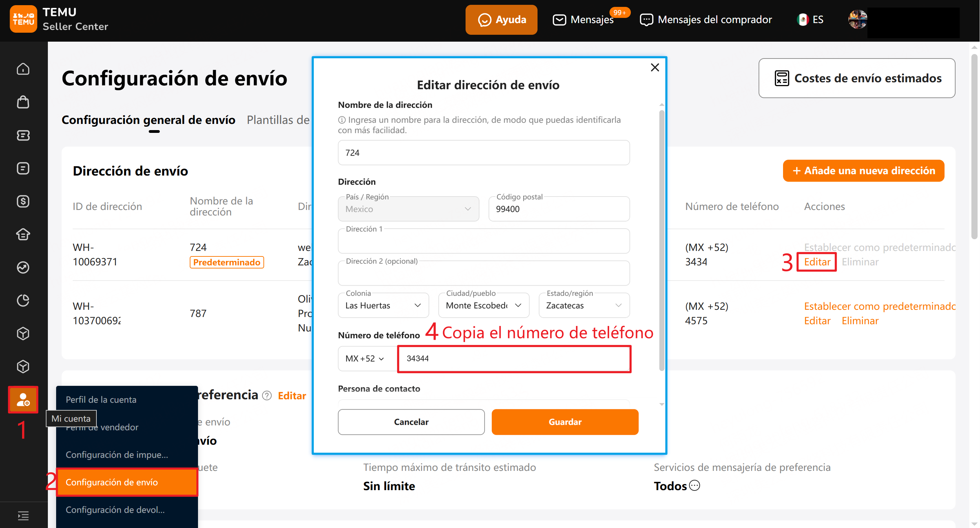The height and width of the screenshot is (528, 980).
Task: Open the storefront house icon in the sidebar
Action: pos(23,234)
